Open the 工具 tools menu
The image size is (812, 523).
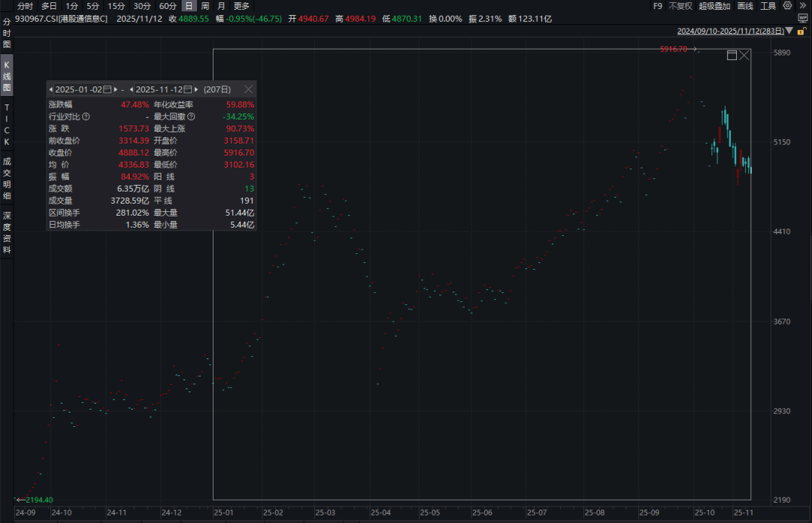(768, 6)
